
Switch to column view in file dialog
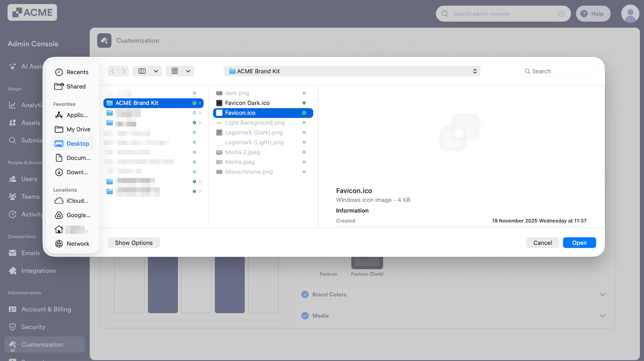(142, 71)
